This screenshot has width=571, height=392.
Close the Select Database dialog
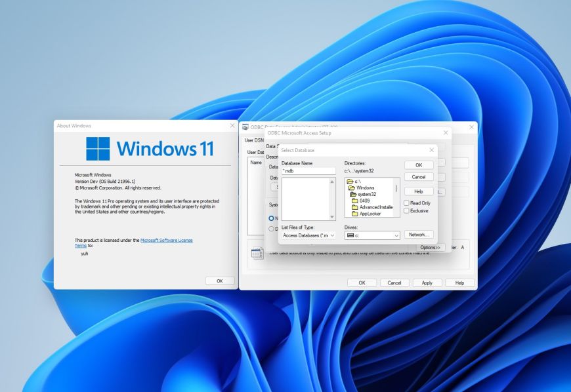pyautogui.click(x=431, y=150)
